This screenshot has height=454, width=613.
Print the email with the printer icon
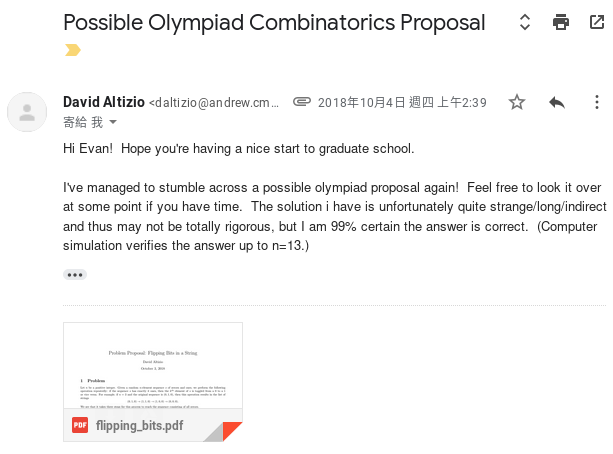[561, 22]
